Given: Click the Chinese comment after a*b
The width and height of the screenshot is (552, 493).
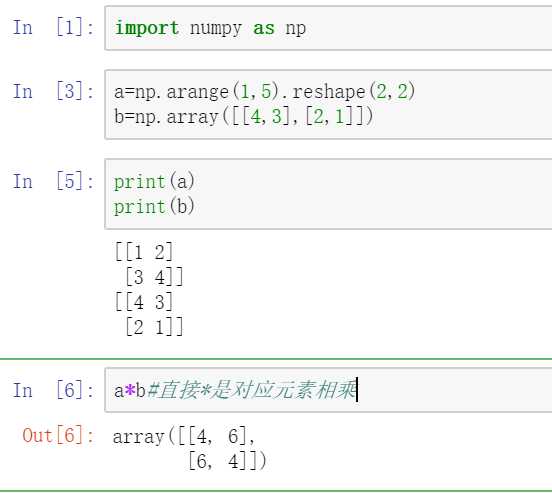Looking at the screenshot, I should pos(252,390).
